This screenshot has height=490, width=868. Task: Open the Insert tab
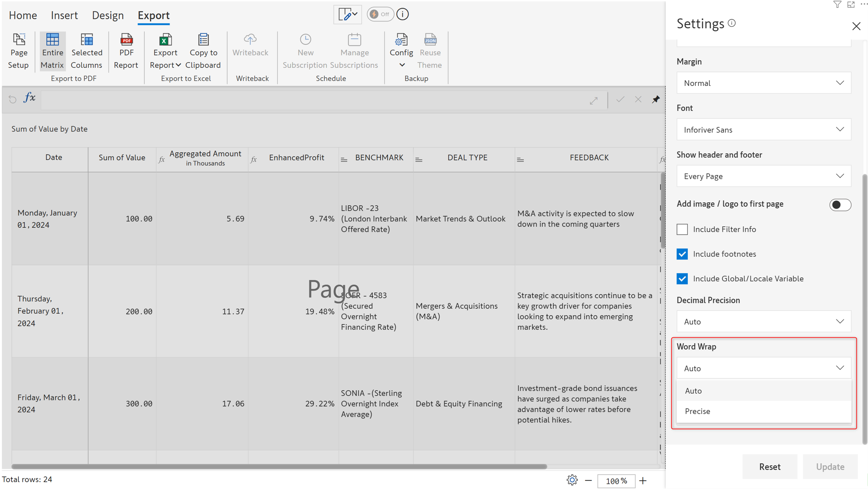tap(64, 15)
